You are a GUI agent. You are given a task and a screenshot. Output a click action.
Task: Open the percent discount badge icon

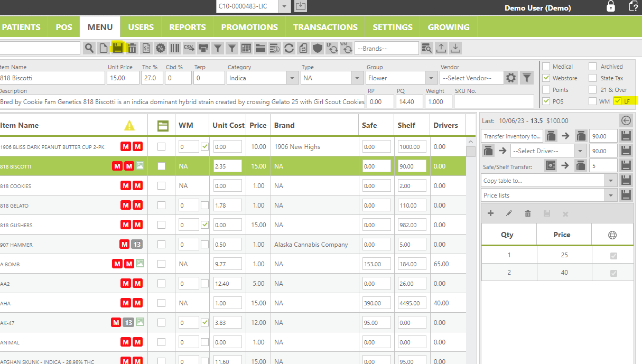point(161,48)
